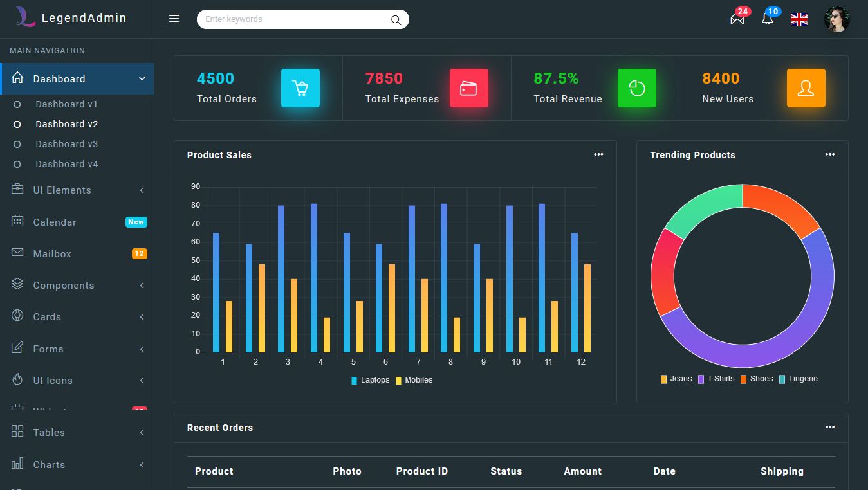Toggle Mobiles series in chart legend
The width and height of the screenshot is (868, 490).
[414, 380]
